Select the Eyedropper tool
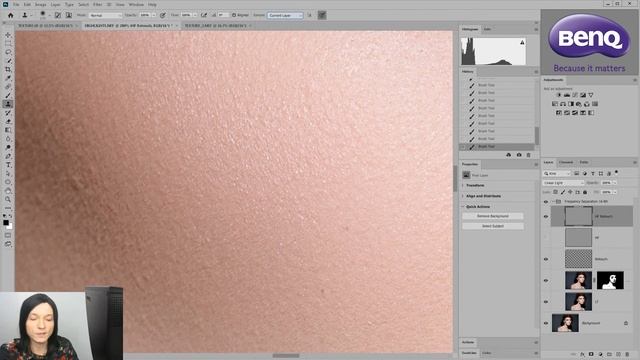The height and width of the screenshot is (360, 640). (8, 78)
